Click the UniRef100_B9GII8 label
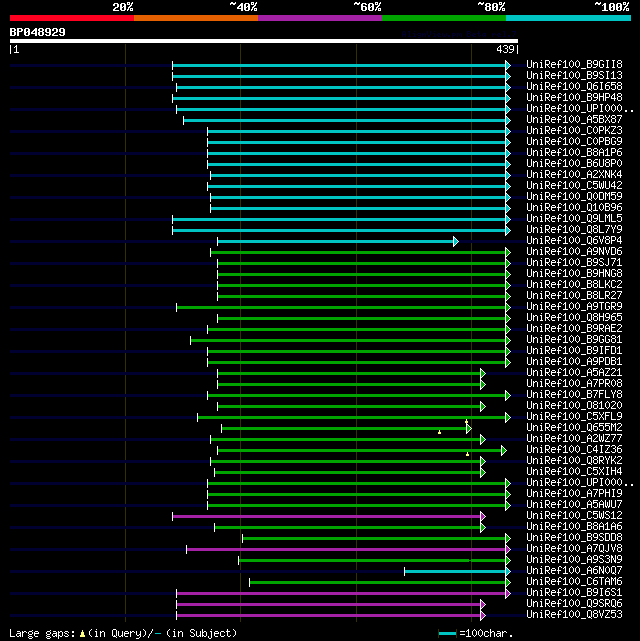Screen dimensions: 640x641 pos(574,65)
